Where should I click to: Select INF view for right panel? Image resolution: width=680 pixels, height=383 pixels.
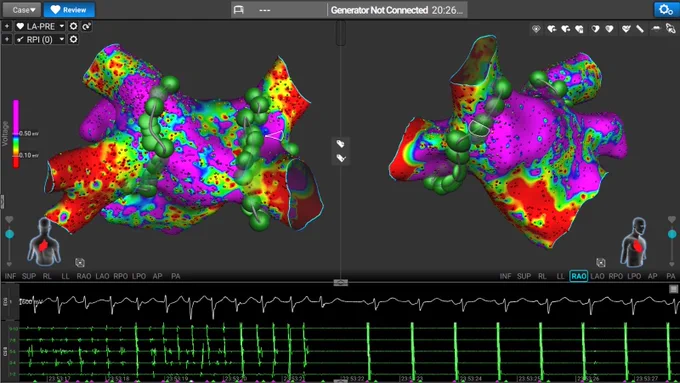[x=505, y=276]
